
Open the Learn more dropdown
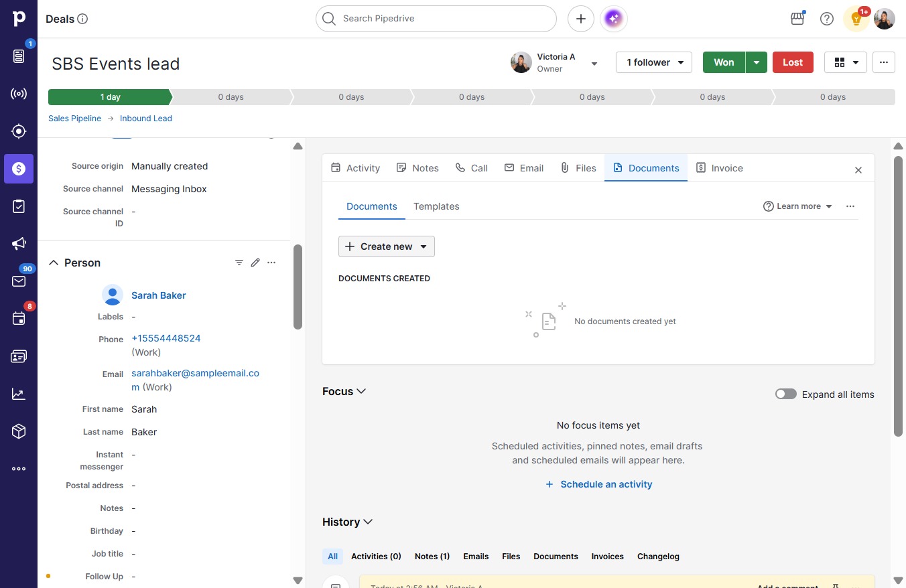click(x=798, y=206)
